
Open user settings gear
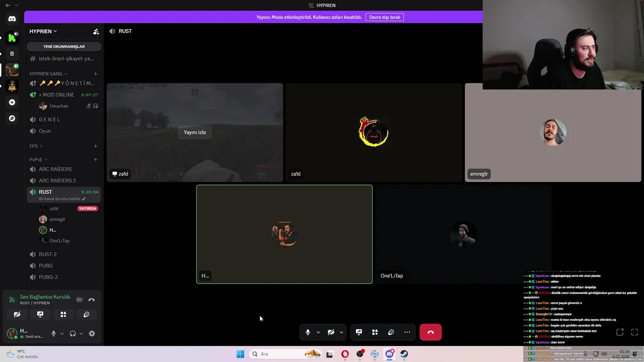coord(92,333)
